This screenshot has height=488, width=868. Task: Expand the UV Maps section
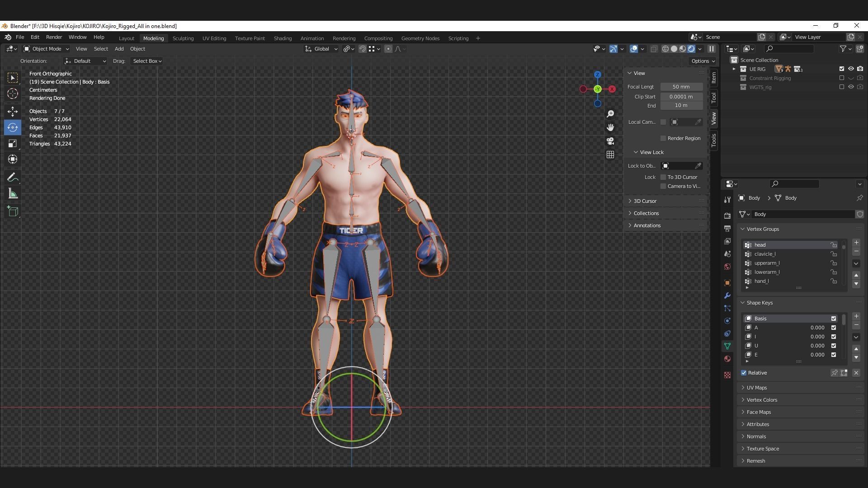[x=756, y=388]
